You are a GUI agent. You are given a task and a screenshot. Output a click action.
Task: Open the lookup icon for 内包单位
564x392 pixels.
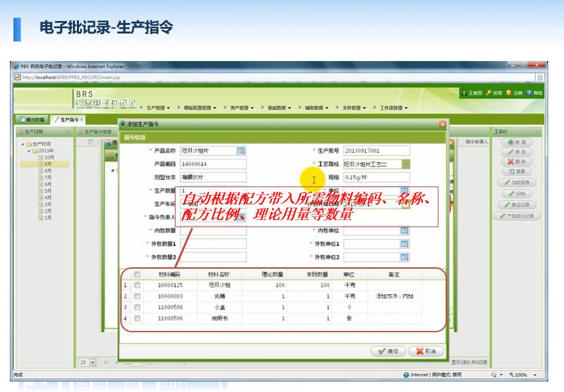pyautogui.click(x=405, y=231)
